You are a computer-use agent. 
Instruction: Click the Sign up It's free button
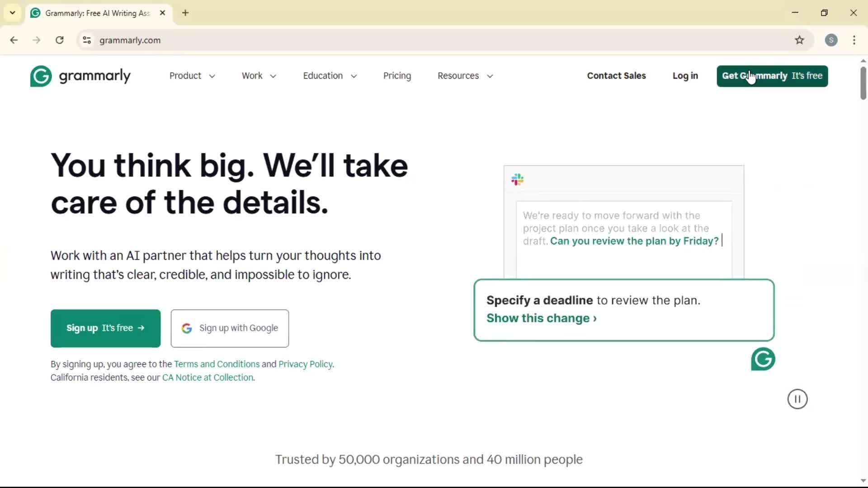pyautogui.click(x=105, y=328)
